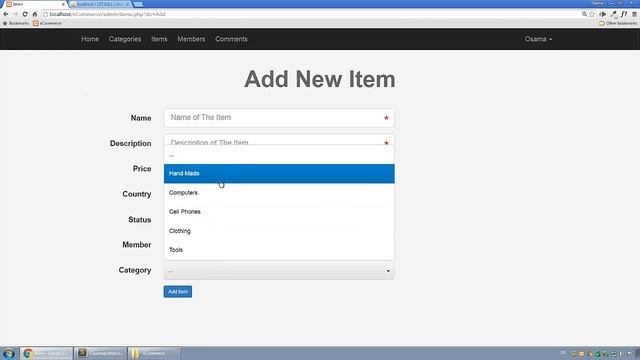Viewport: 640px width, 360px height.
Task: Click the Bookmarks label in bookmarks bar
Action: tap(16, 23)
